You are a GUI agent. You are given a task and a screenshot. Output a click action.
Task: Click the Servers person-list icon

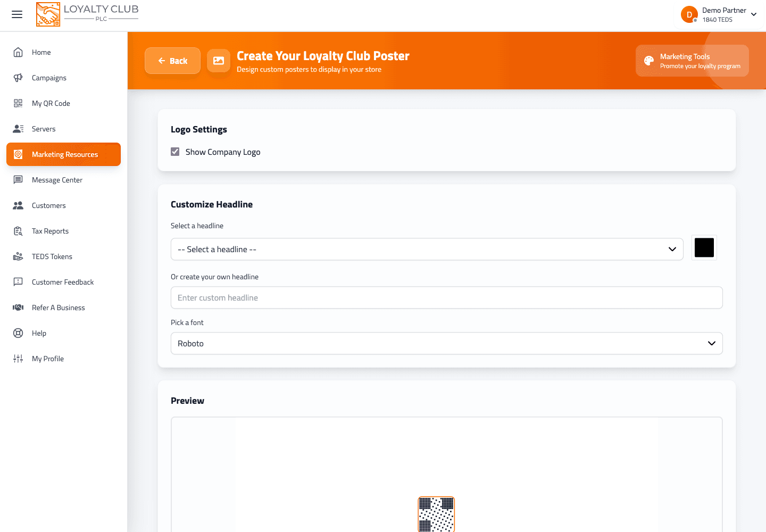point(18,129)
